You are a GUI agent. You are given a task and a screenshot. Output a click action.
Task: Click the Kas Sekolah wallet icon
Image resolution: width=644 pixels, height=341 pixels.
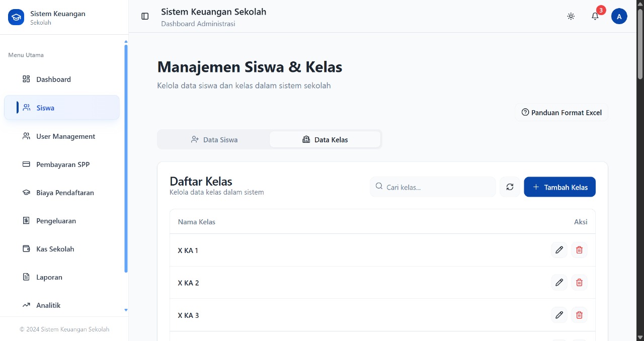[26, 248]
